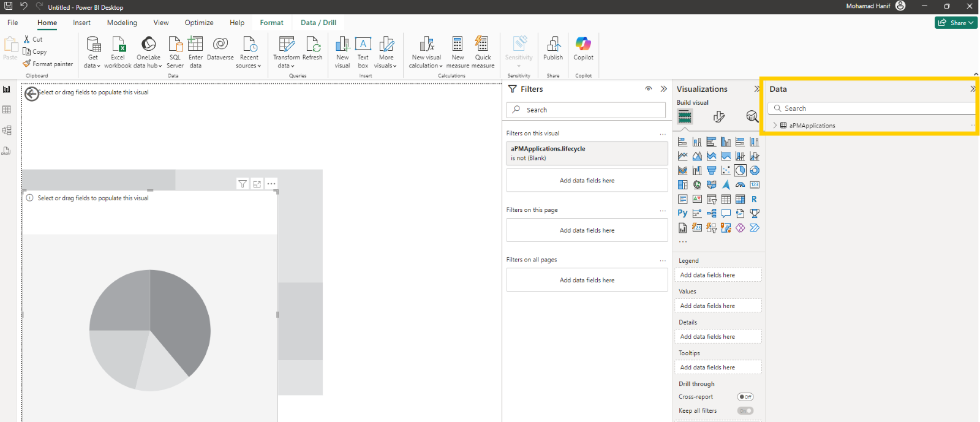Click the back arrow button on canvas
Image resolution: width=980 pixels, height=422 pixels.
[32, 94]
